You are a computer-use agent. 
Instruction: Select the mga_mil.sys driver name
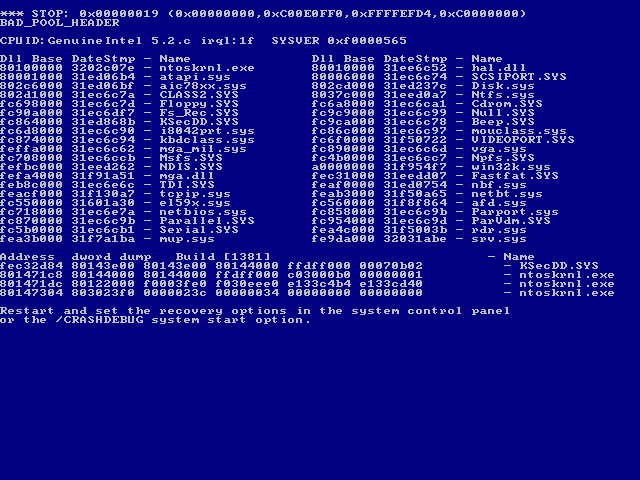[x=203, y=149]
